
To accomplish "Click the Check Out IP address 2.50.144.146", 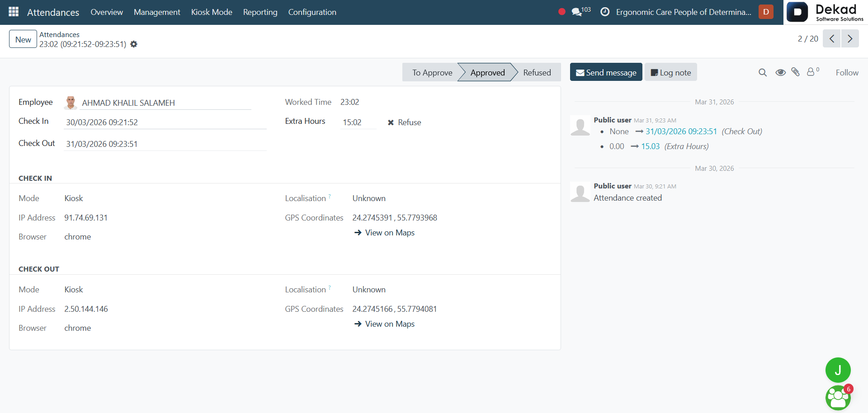I will [86, 309].
